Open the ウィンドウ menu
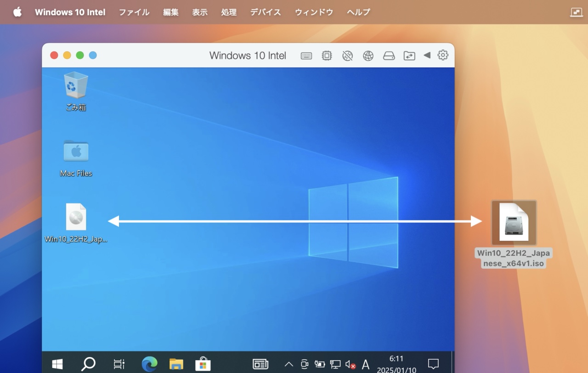 (x=314, y=12)
